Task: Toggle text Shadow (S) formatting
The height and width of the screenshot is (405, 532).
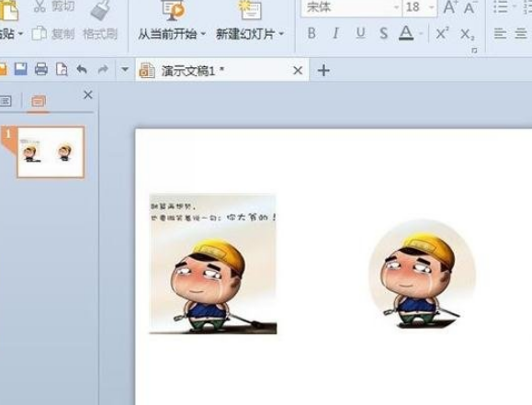Action: [x=384, y=33]
